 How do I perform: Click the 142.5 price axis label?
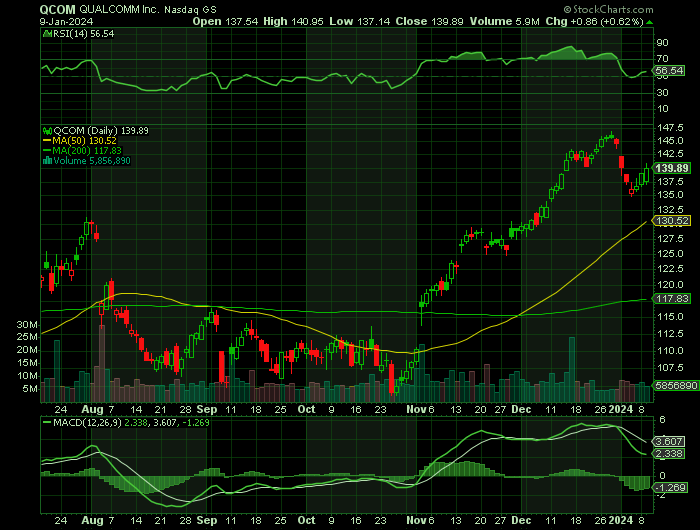click(x=670, y=154)
